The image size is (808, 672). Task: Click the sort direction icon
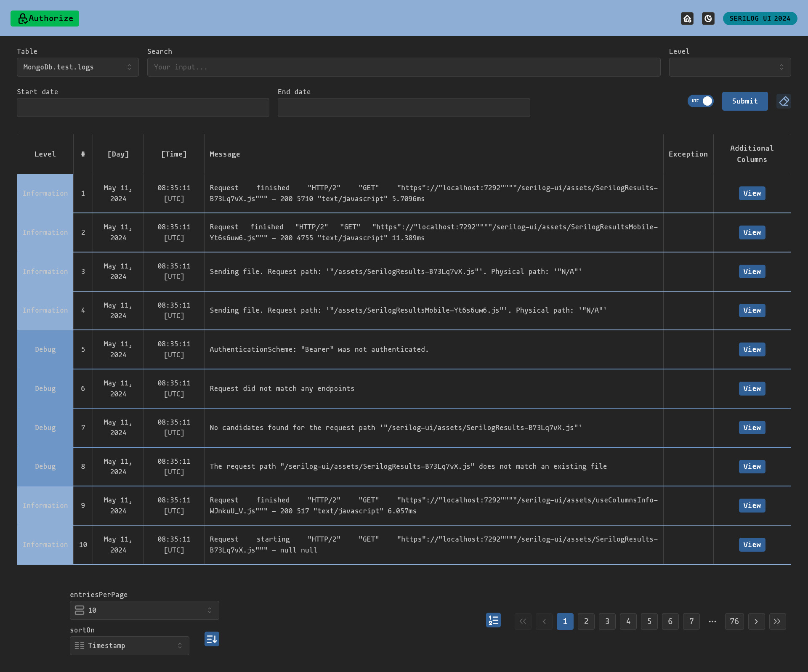tap(212, 639)
